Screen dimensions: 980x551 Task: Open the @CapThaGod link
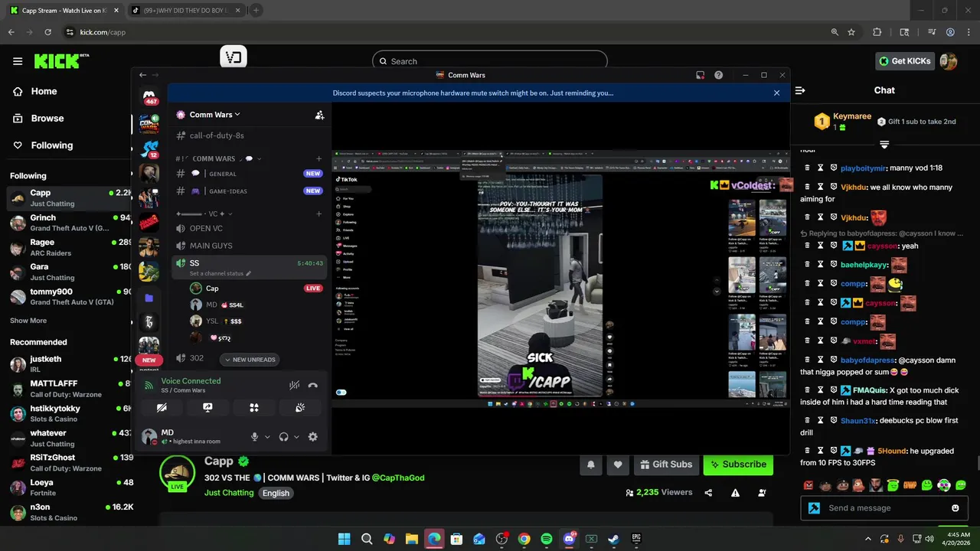point(398,478)
